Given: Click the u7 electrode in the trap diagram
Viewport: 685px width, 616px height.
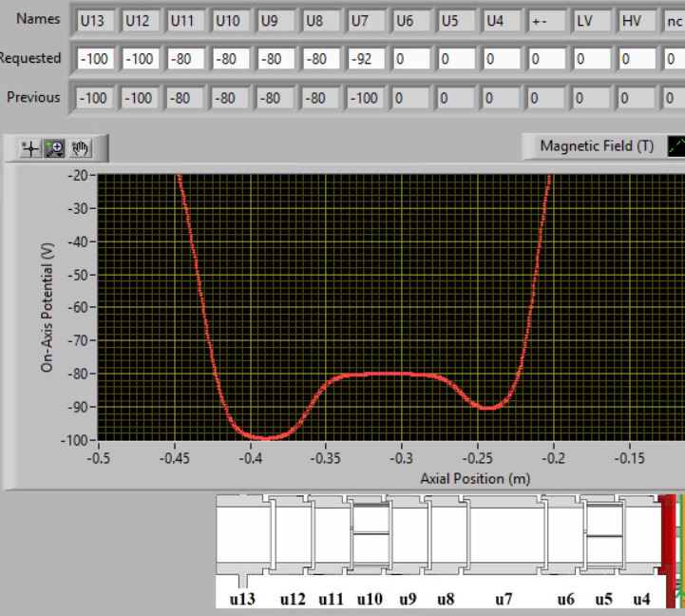Looking at the screenshot, I should pyautogui.click(x=503, y=536).
